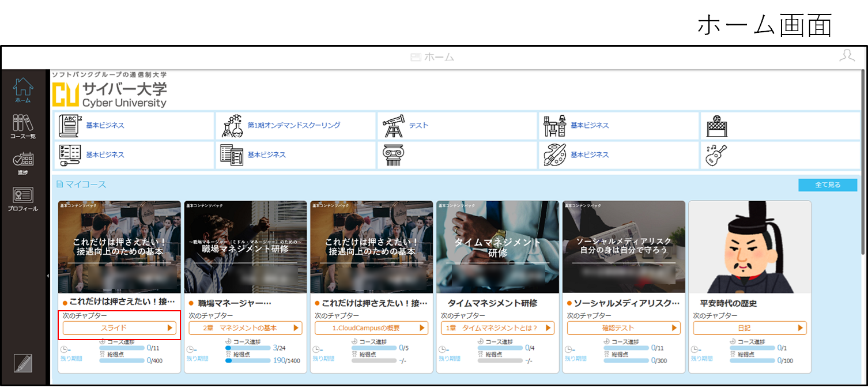Start the スライド next chapter
Viewport: 868px width, 388px height.
[x=118, y=328]
